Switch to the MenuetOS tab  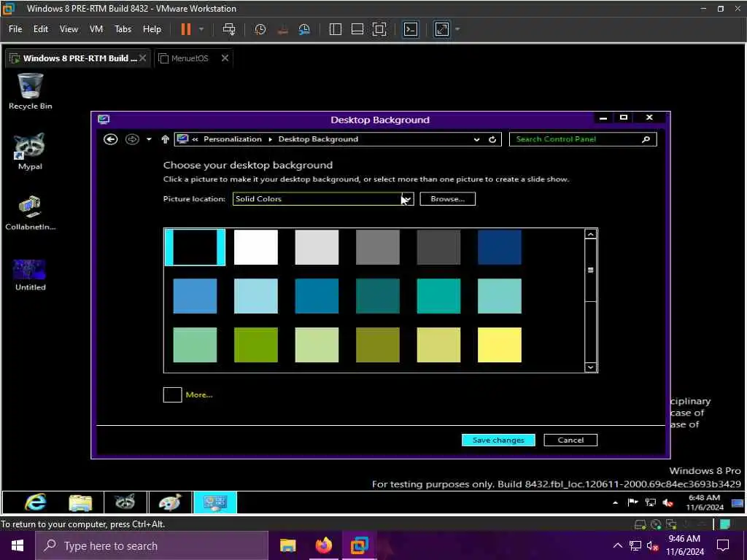(x=190, y=58)
